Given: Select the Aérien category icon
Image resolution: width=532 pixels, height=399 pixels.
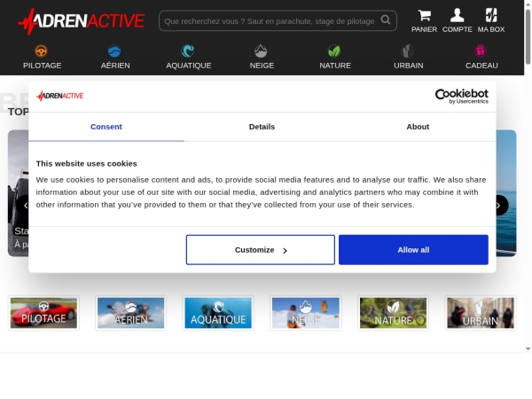Looking at the screenshot, I should (114, 51).
